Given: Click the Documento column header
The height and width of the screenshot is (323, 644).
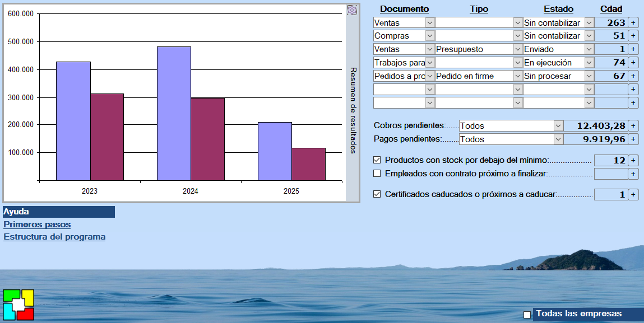Looking at the screenshot, I should click(404, 9).
